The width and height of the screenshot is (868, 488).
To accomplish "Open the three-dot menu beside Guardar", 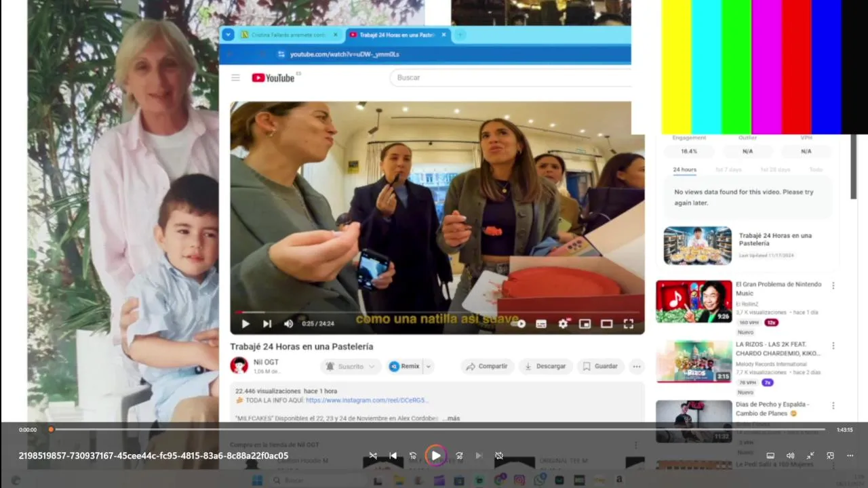I will [x=636, y=366].
